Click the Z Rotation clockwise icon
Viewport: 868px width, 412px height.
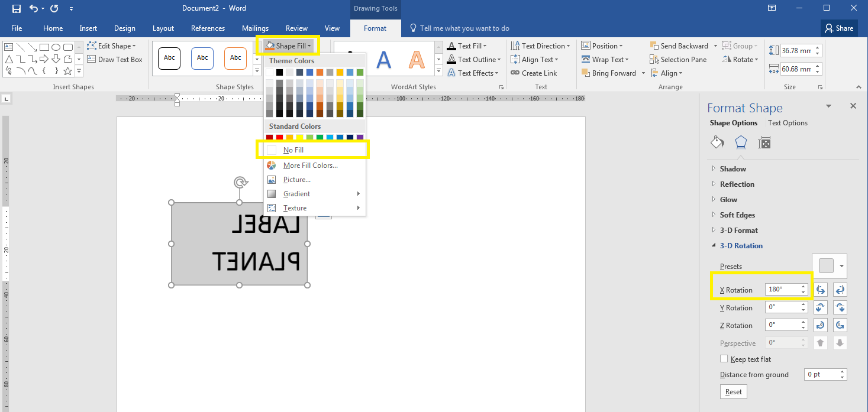pos(820,325)
